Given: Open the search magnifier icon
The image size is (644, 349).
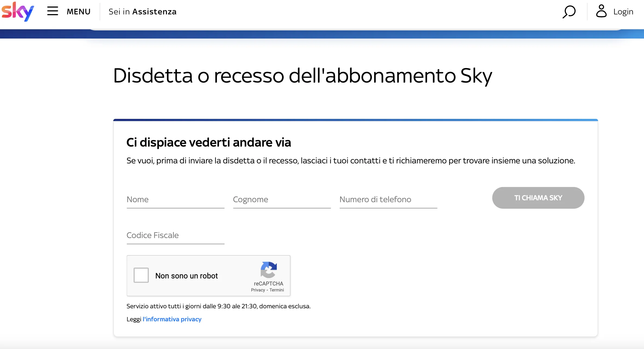Looking at the screenshot, I should pyautogui.click(x=569, y=12).
